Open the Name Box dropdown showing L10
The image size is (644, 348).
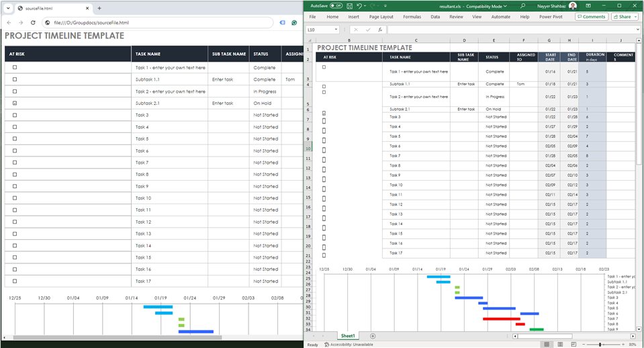tap(336, 30)
